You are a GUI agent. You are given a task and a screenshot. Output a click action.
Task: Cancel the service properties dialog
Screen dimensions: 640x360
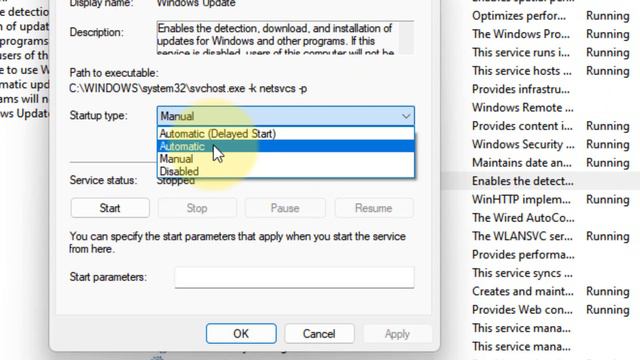tap(319, 334)
